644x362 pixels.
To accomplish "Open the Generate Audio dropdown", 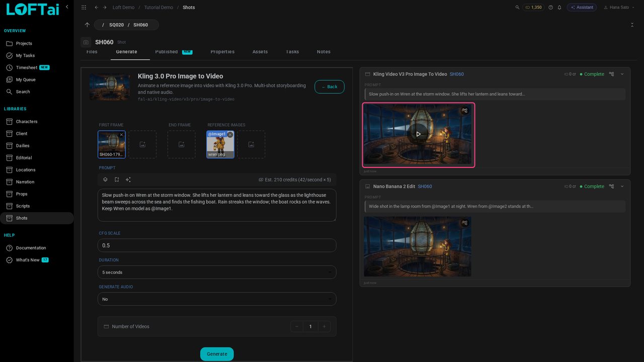I will click(x=217, y=299).
